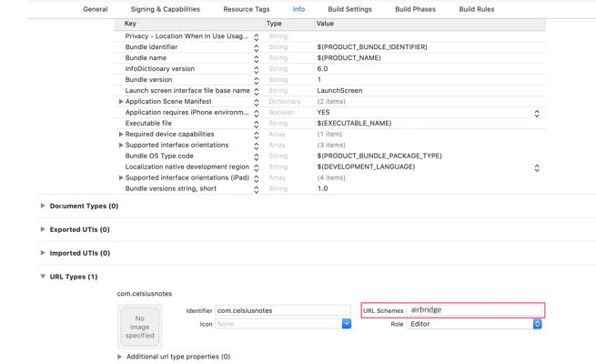Expand the Document Types section
The image size is (596, 364).
(x=43, y=206)
